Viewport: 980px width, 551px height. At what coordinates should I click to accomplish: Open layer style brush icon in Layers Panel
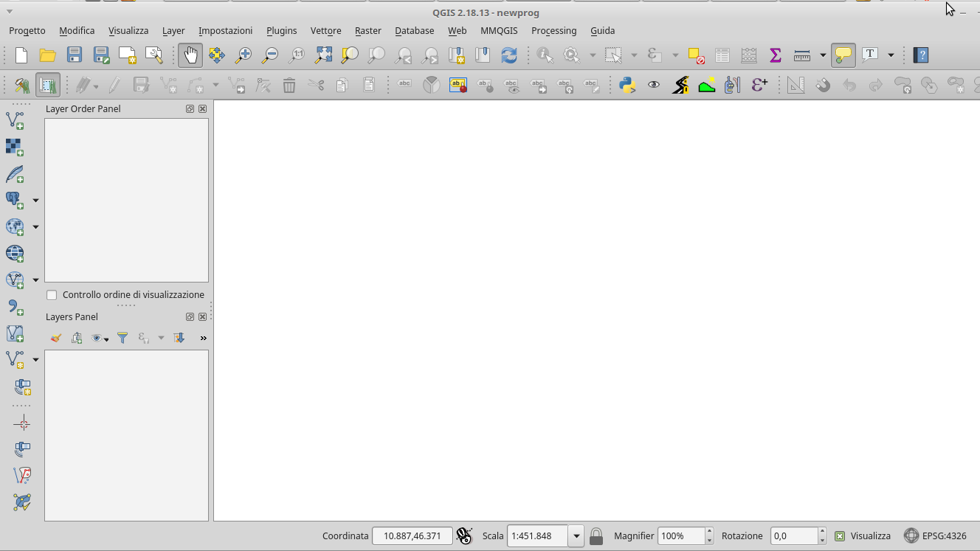point(55,338)
